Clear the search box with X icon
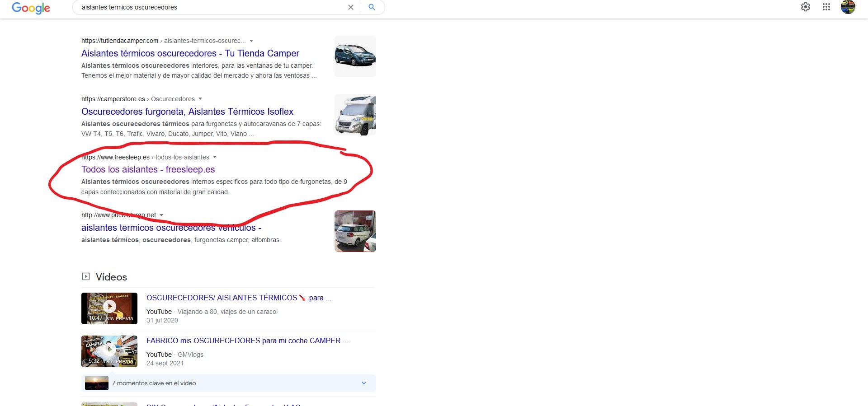 tap(351, 7)
